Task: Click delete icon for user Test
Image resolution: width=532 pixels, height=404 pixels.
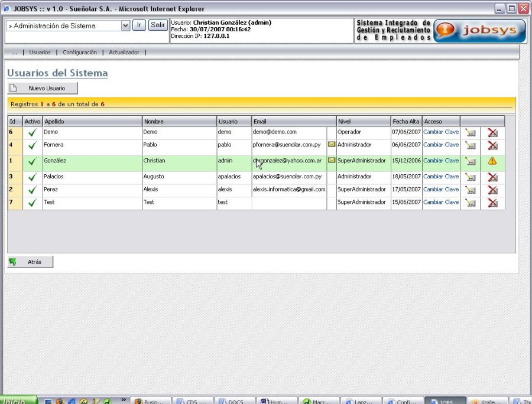Action: pyautogui.click(x=492, y=203)
